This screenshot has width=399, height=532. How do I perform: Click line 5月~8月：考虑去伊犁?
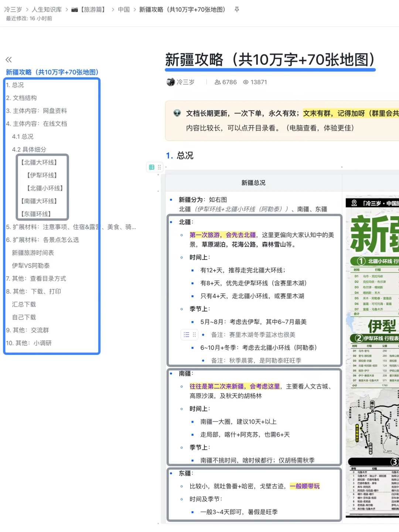pyautogui.click(x=253, y=322)
